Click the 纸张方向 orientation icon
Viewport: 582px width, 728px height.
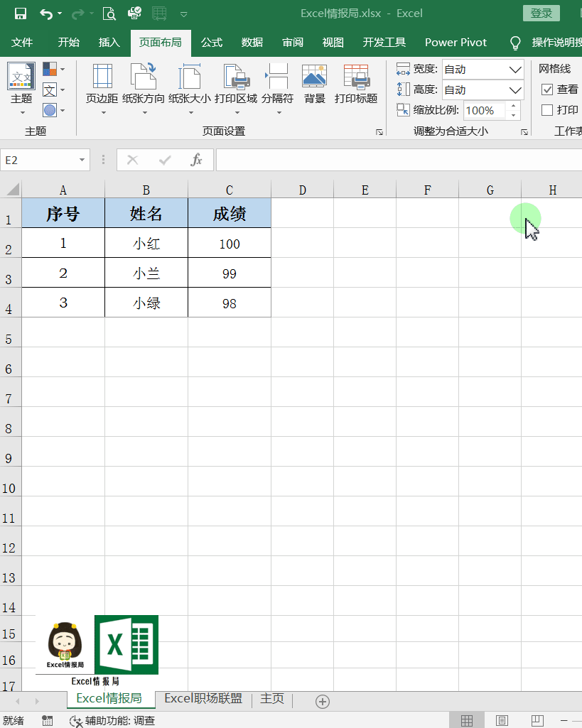tap(143, 77)
